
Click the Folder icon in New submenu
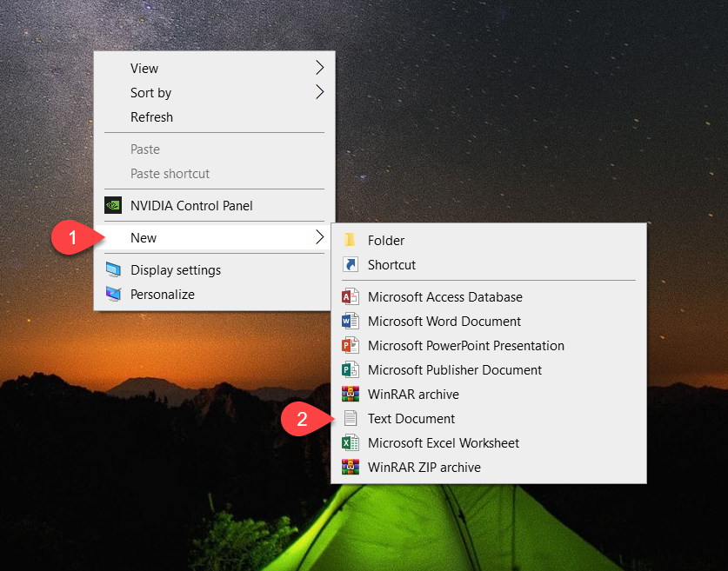350,241
